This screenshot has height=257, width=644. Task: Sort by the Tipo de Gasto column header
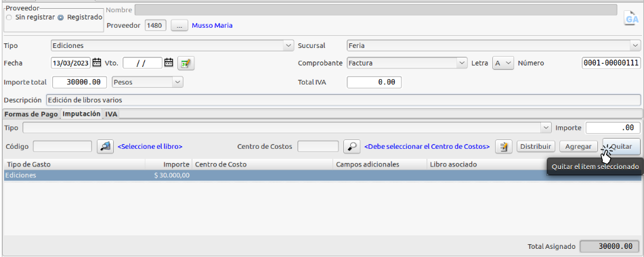(x=74, y=164)
